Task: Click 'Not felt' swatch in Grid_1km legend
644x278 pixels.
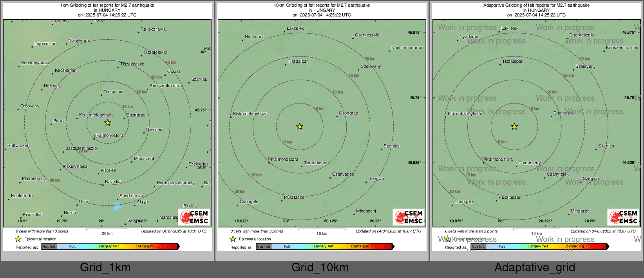Action: (49, 246)
